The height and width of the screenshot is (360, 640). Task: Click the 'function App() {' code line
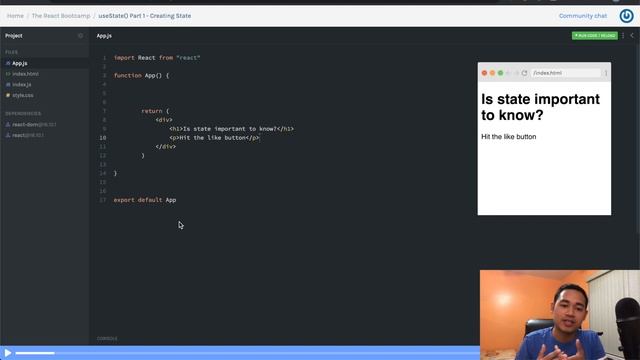pos(141,76)
